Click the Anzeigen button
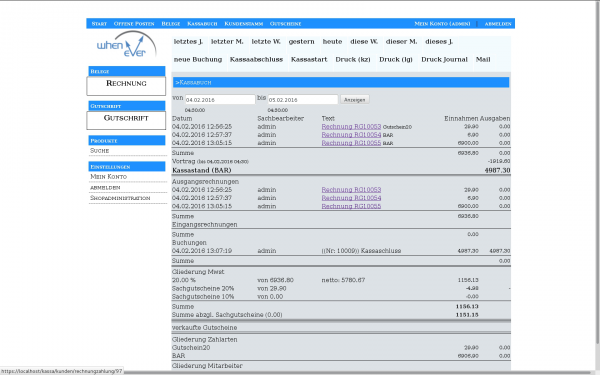This screenshot has width=600, height=375. (x=355, y=99)
